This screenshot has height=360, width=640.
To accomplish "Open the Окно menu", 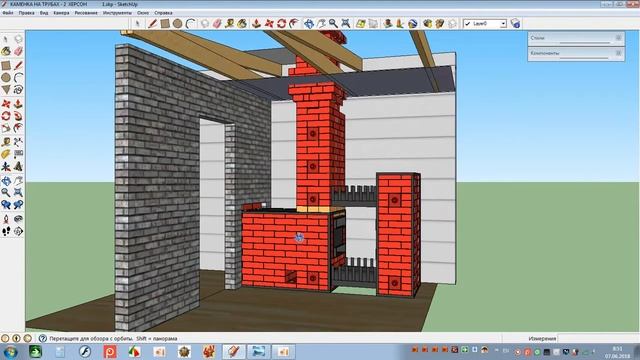I will pos(143,13).
